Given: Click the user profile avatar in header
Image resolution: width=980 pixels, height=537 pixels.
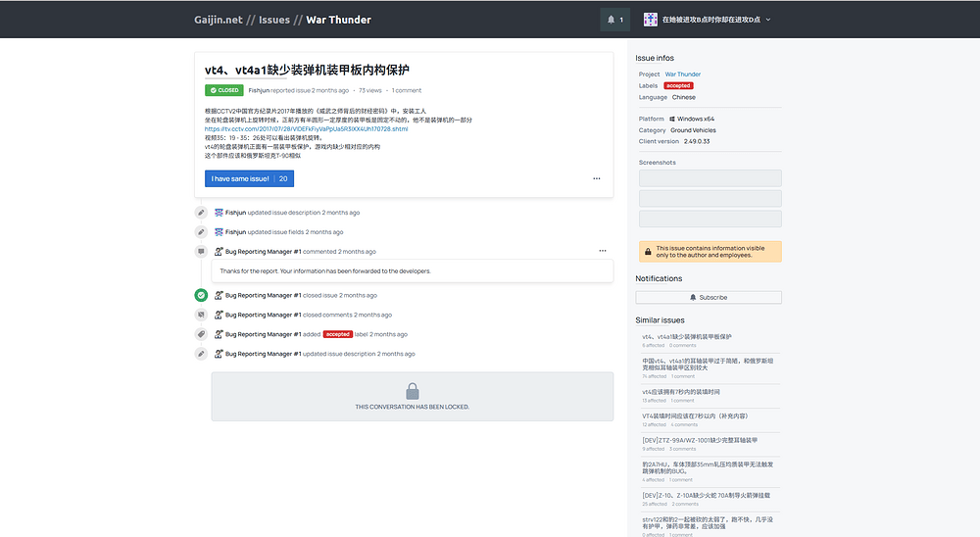Looking at the screenshot, I should [x=650, y=20].
